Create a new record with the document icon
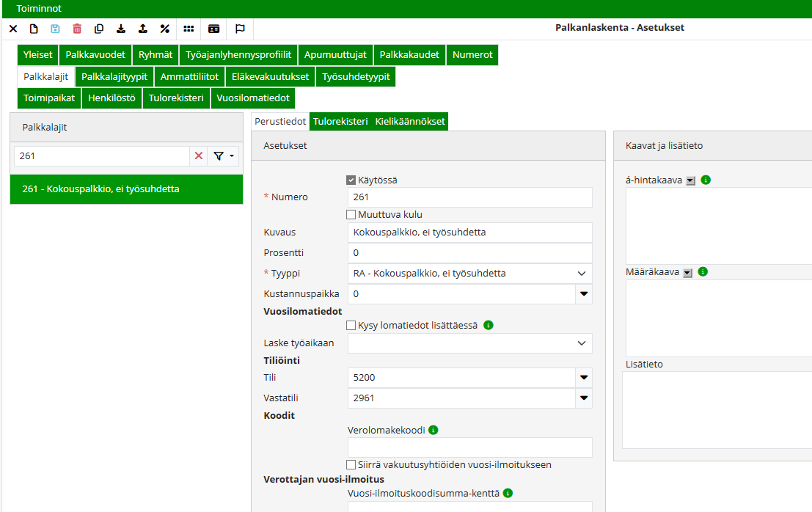Viewport: 812px width, 512px height. [x=34, y=28]
